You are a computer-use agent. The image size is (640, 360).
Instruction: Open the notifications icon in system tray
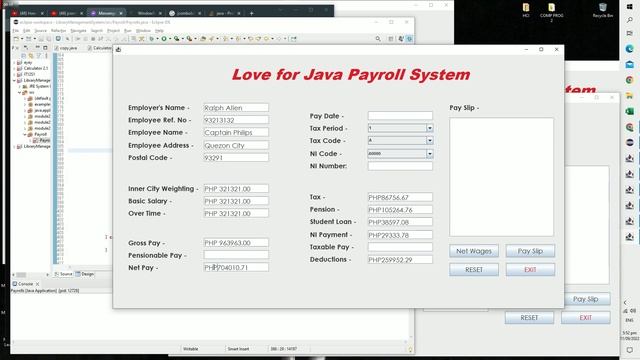(629, 350)
